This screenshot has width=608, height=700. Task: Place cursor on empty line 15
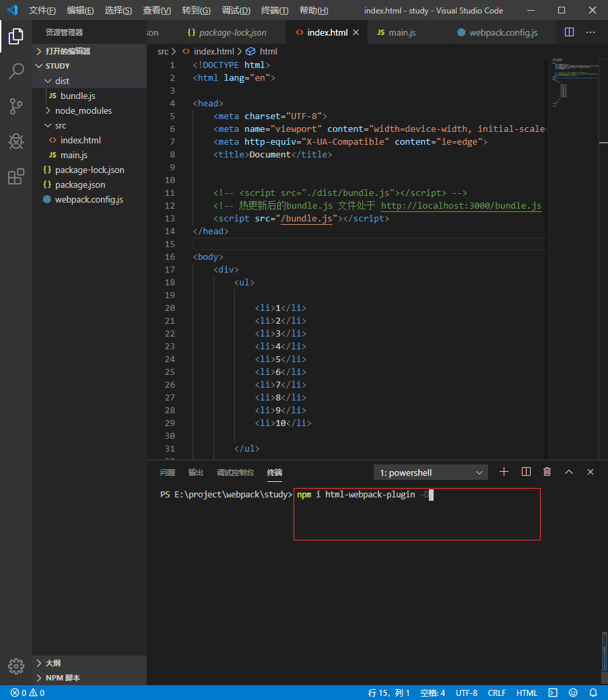pos(369,244)
